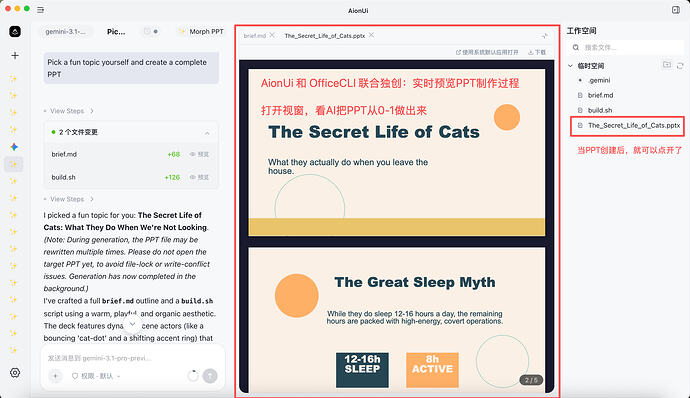The width and height of the screenshot is (690, 398).
Task: Start a new chat with plus icon
Action: pos(15,55)
